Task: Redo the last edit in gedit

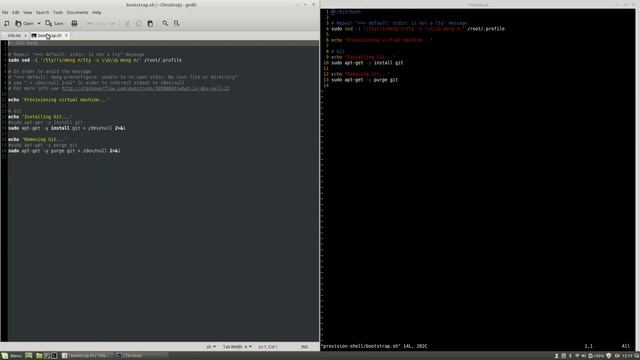Action: 112,23
